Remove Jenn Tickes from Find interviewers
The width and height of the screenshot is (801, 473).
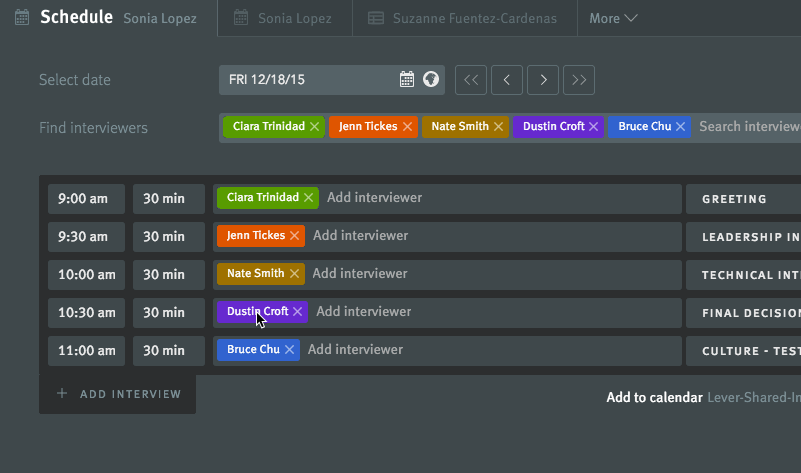tap(407, 127)
